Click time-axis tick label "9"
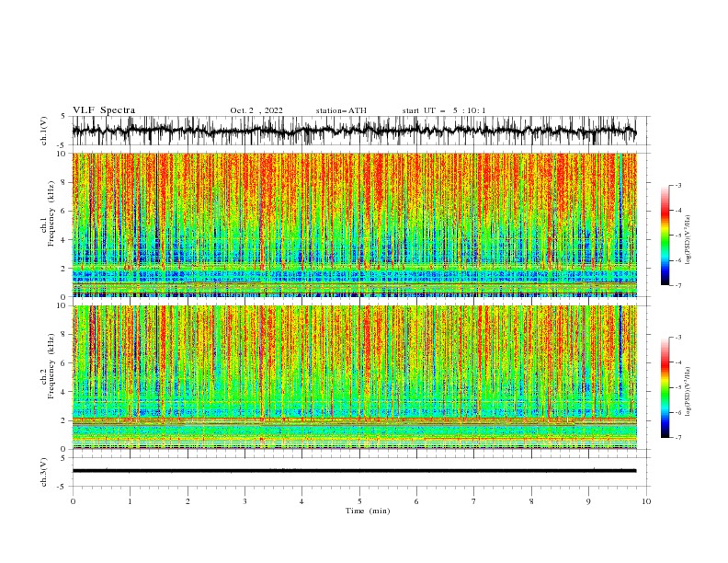 pos(588,501)
